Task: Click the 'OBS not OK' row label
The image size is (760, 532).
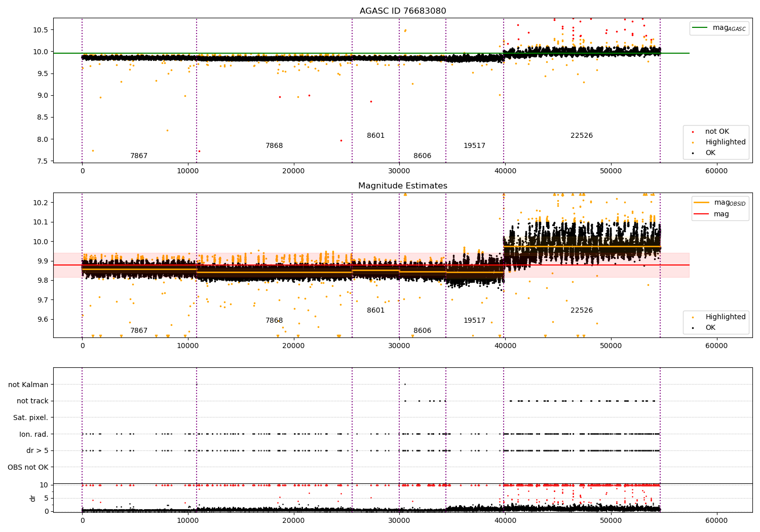Action: tap(28, 467)
